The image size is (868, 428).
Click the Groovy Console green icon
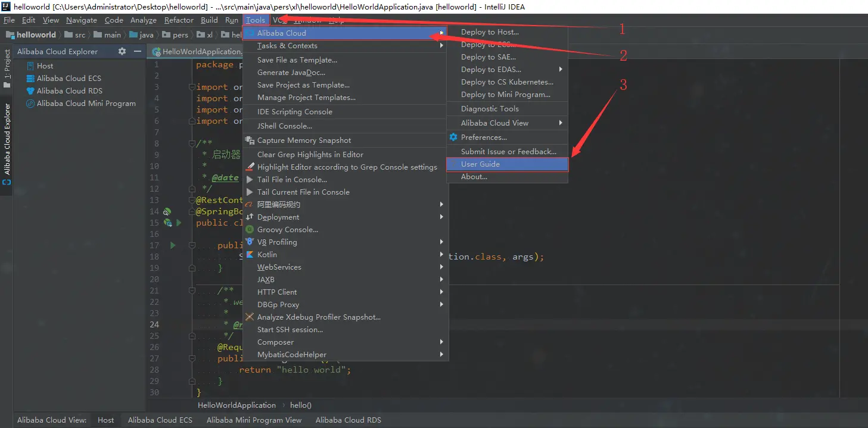[250, 229]
